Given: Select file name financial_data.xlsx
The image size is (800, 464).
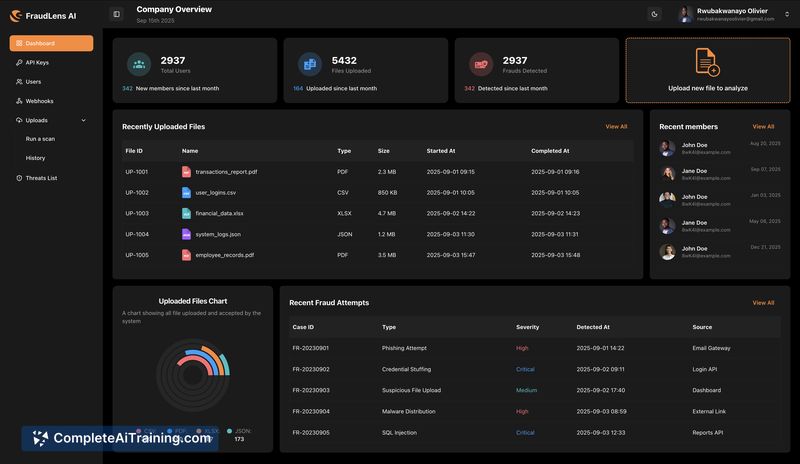Looking at the screenshot, I should [219, 213].
